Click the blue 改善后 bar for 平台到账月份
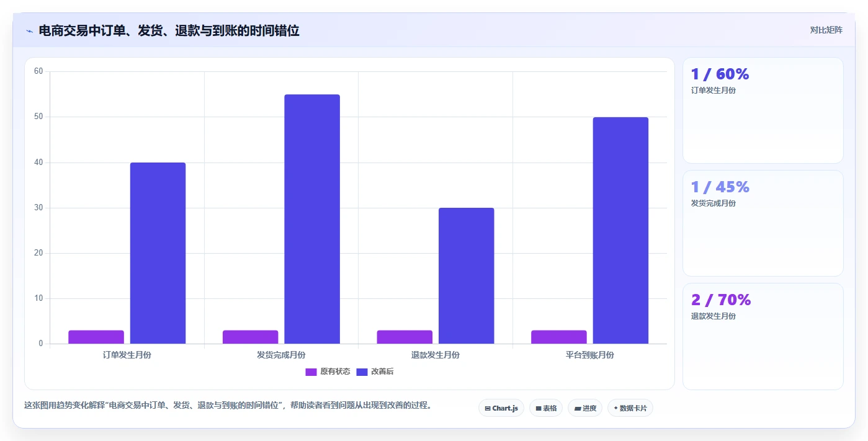 (620, 230)
